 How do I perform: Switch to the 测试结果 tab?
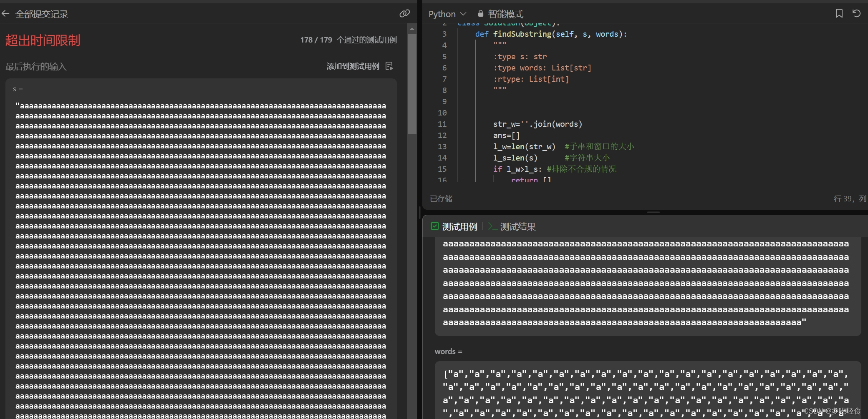pyautogui.click(x=512, y=226)
